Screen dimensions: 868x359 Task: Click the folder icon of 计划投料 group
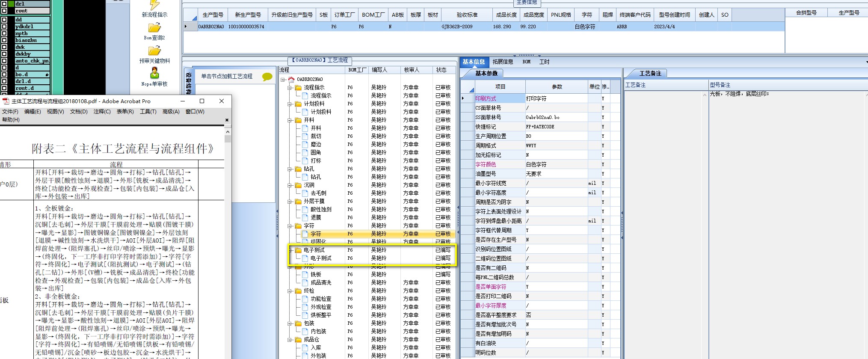click(x=298, y=104)
